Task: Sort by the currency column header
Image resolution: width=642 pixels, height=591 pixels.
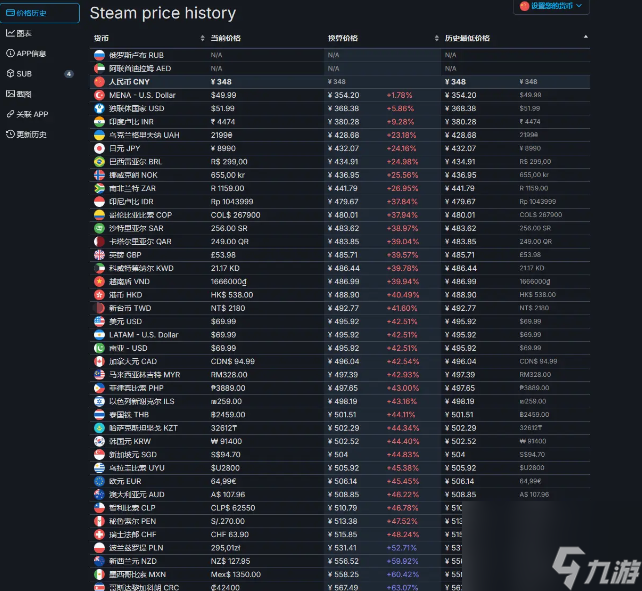Action: tap(149, 38)
